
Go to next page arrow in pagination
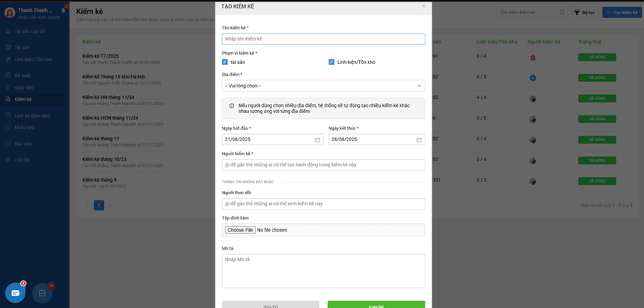[109, 205]
